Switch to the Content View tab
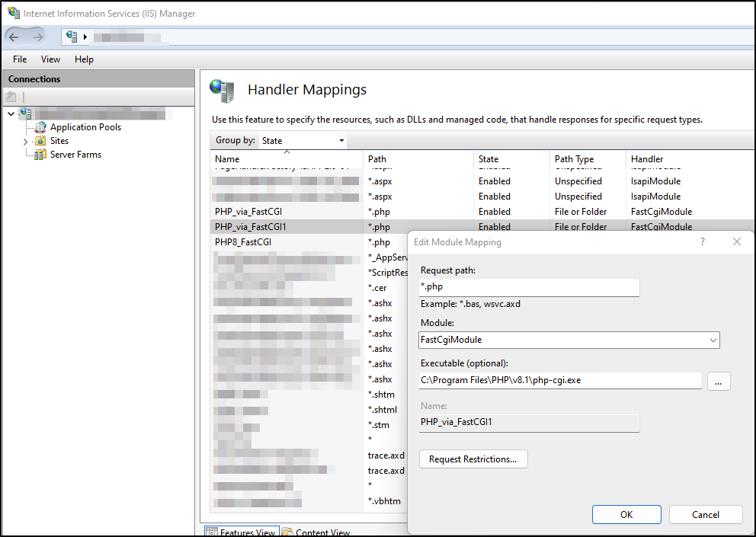The height and width of the screenshot is (537, 756). point(317,531)
